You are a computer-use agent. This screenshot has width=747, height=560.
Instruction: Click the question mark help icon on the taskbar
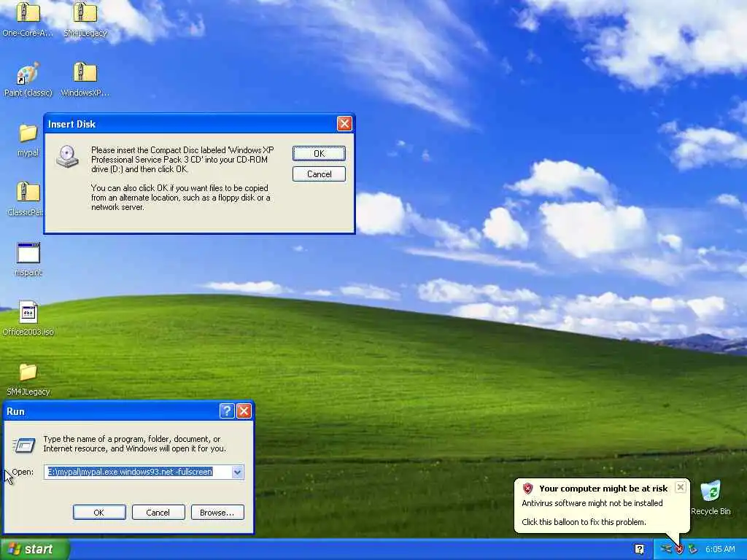pos(640,549)
